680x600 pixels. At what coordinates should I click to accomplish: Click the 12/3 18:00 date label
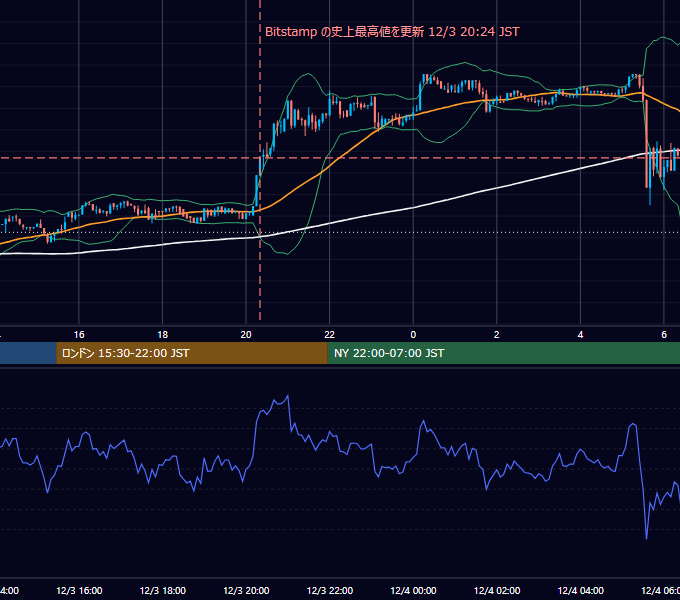[163, 590]
